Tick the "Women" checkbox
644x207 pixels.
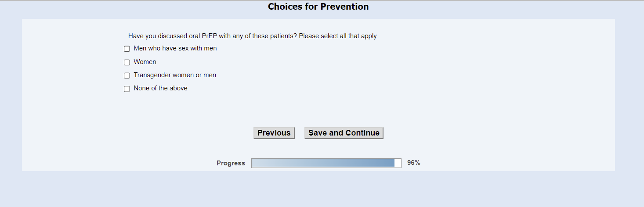[x=127, y=62]
